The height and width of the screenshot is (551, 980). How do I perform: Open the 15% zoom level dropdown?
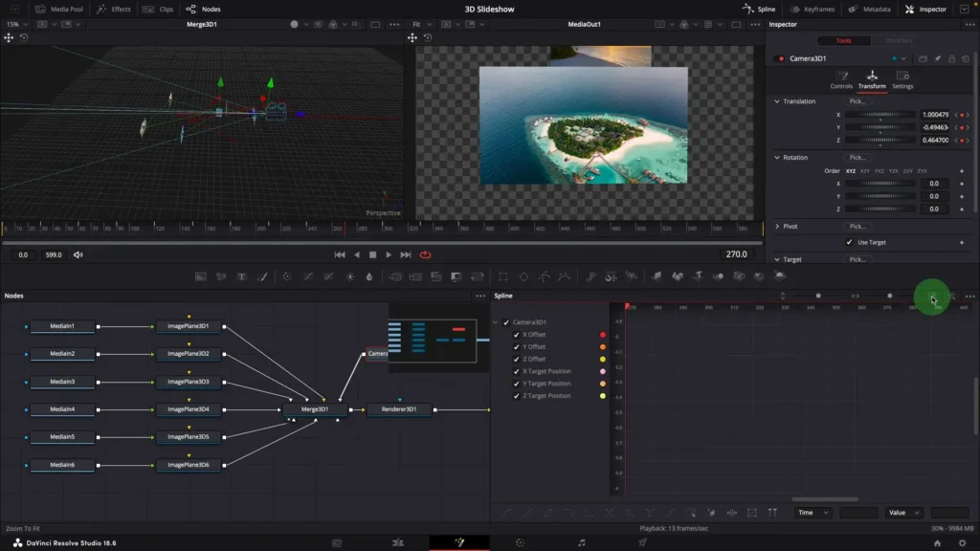tap(24, 26)
